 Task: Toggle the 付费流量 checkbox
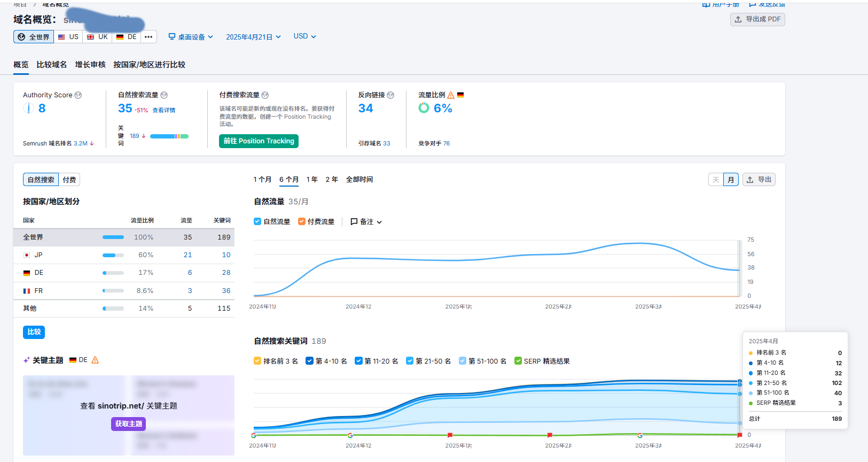pos(302,221)
